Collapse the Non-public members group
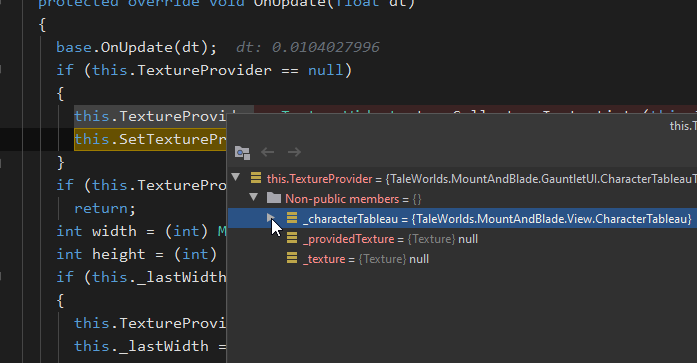Image resolution: width=697 pixels, height=363 pixels. coord(254,197)
